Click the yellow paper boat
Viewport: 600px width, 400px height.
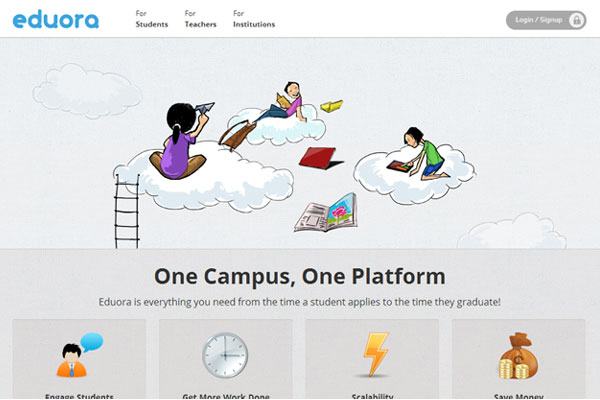point(331,106)
